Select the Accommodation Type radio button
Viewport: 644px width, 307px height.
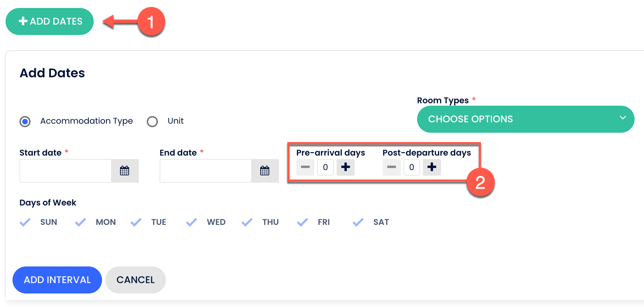click(25, 121)
